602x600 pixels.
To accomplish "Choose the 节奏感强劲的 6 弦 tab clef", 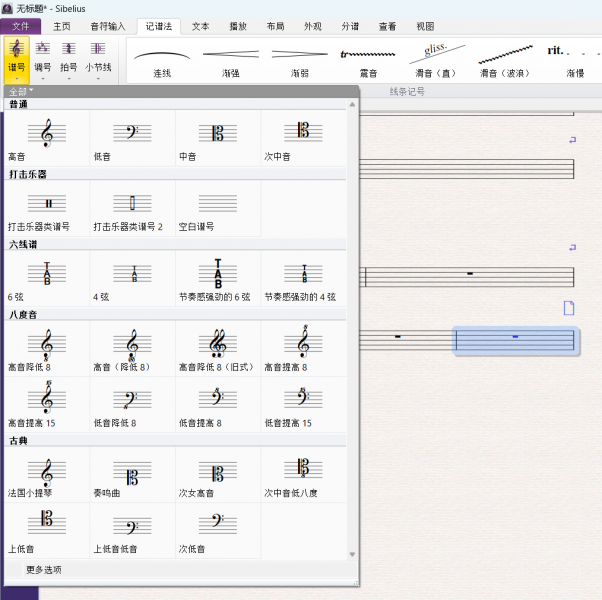I will coord(218,279).
